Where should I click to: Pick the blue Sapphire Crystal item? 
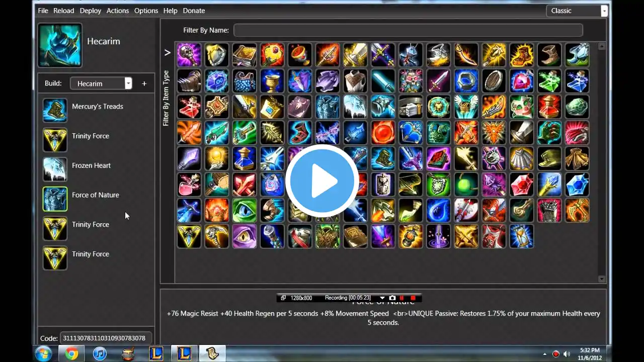pos(577,186)
